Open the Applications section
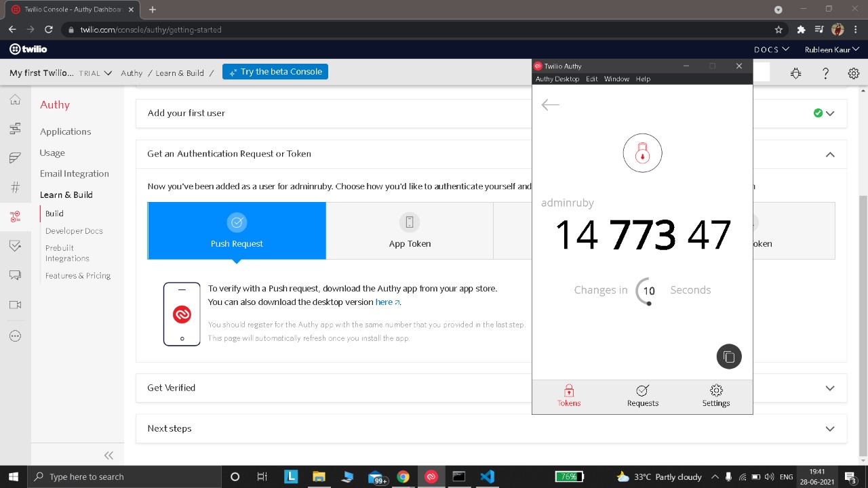The height and width of the screenshot is (488, 868). point(65,131)
